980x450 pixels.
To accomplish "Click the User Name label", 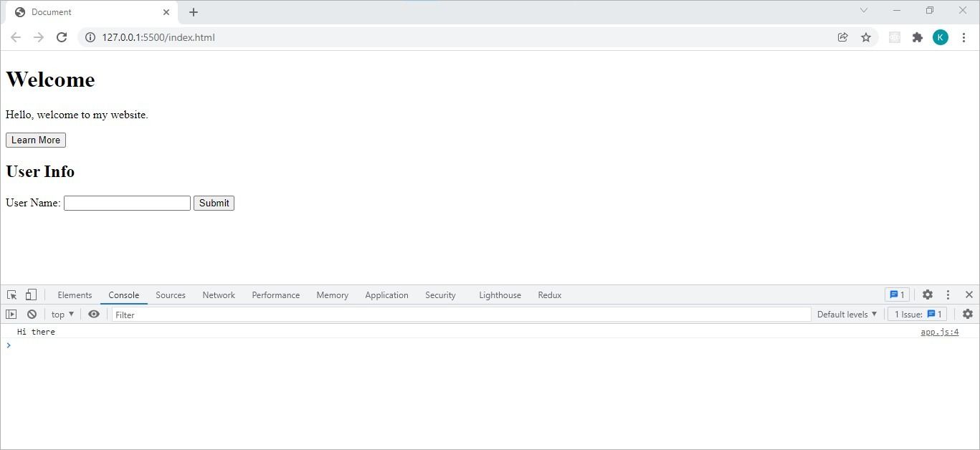I will click(33, 203).
